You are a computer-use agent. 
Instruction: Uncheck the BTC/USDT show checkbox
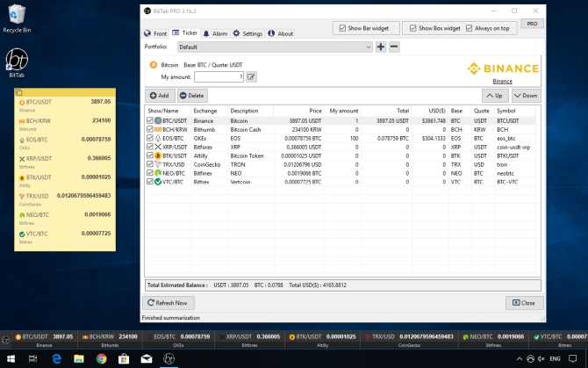point(150,120)
